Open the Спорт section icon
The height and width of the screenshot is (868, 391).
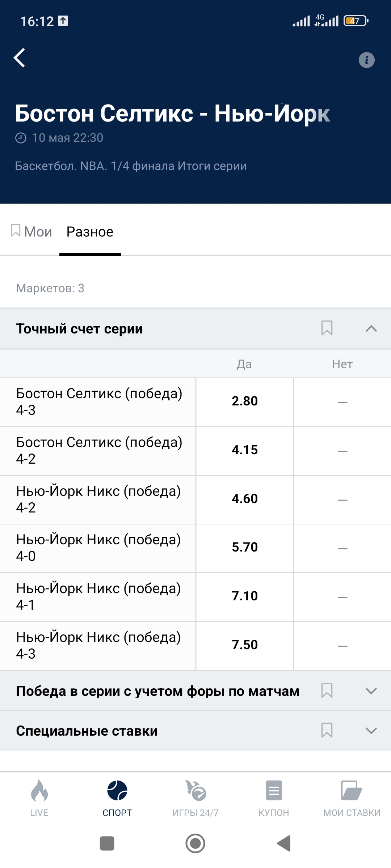click(x=117, y=791)
